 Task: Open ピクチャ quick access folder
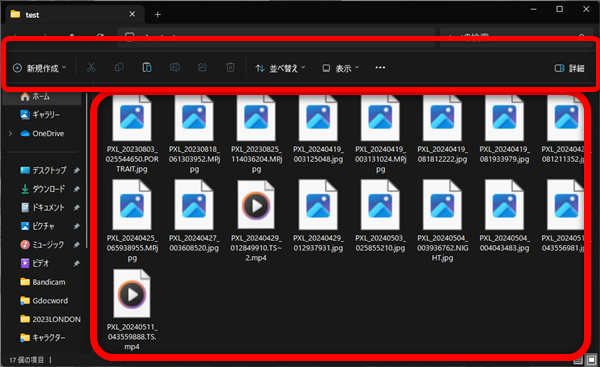[x=38, y=226]
